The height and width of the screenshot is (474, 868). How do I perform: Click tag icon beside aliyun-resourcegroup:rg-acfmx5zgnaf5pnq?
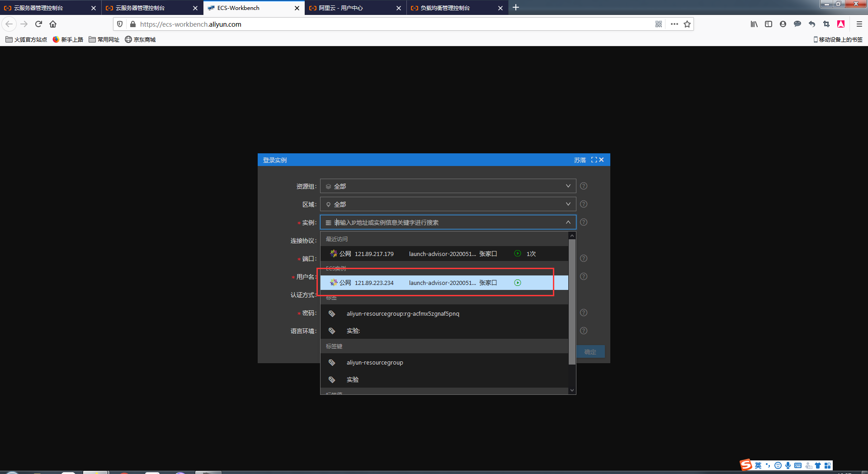[x=332, y=313]
